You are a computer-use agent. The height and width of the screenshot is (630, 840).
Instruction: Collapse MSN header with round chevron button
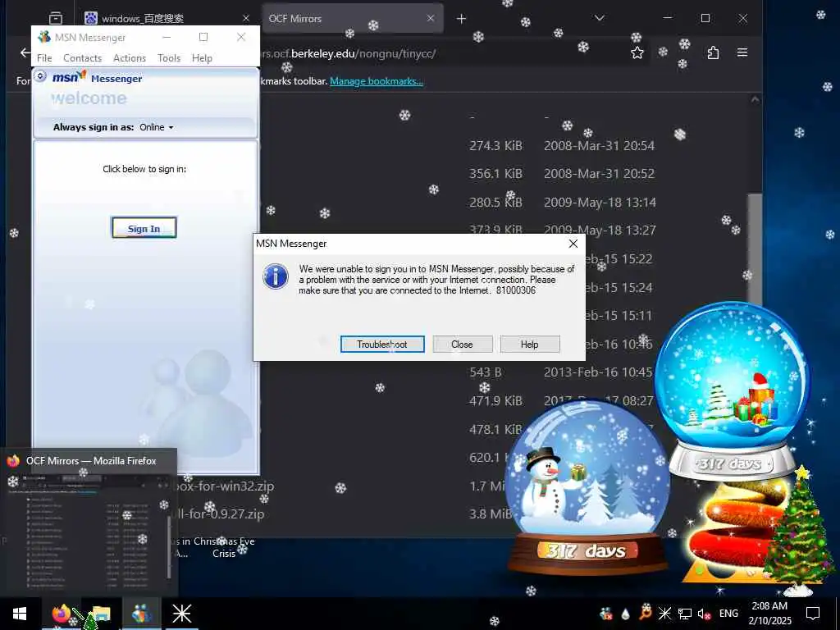[x=40, y=76]
